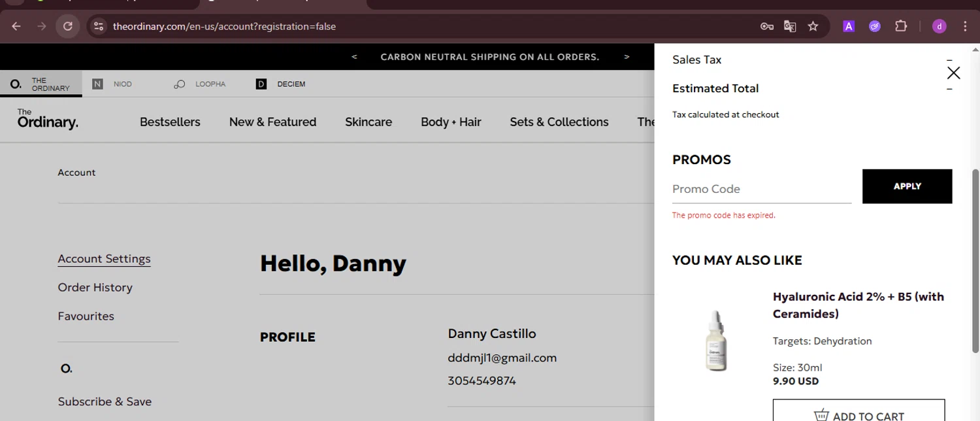The height and width of the screenshot is (421, 980).
Task: Click the browser back arrow
Action: click(x=16, y=26)
